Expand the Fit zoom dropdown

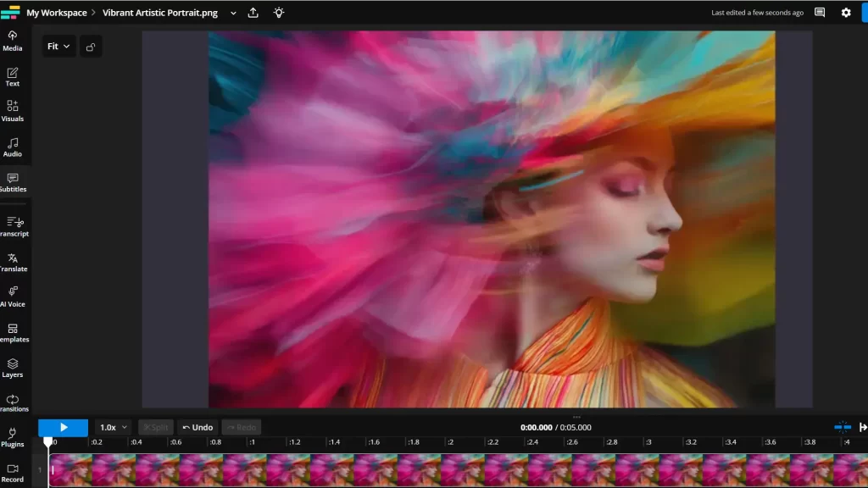(x=58, y=47)
